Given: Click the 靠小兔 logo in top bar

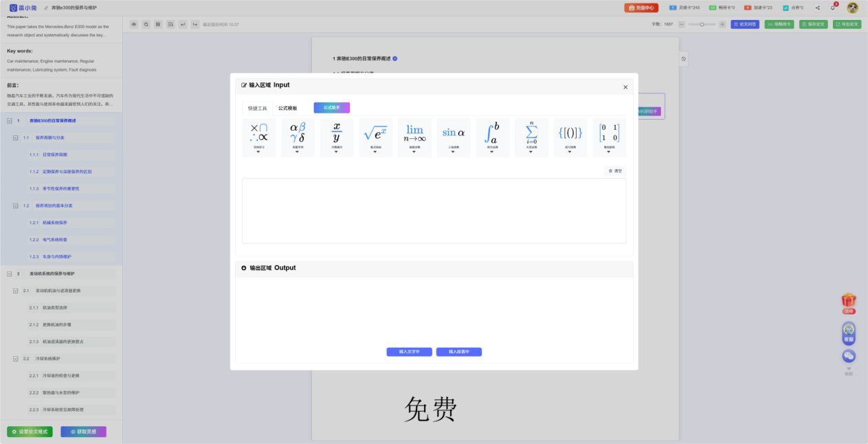Looking at the screenshot, I should [23, 8].
